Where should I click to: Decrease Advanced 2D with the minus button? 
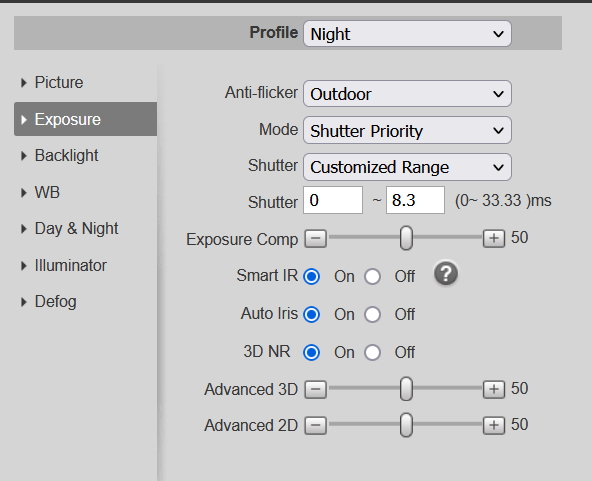pyautogui.click(x=316, y=426)
